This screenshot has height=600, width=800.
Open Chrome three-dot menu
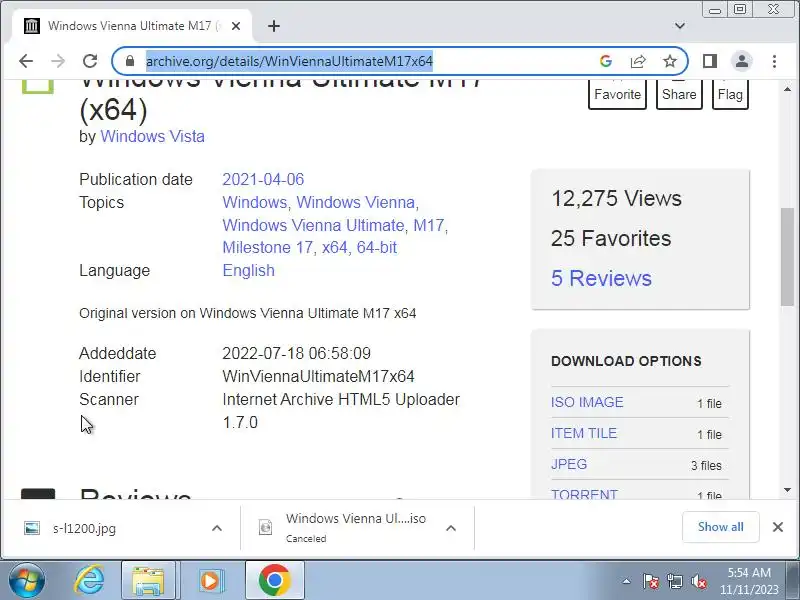pyautogui.click(x=774, y=61)
